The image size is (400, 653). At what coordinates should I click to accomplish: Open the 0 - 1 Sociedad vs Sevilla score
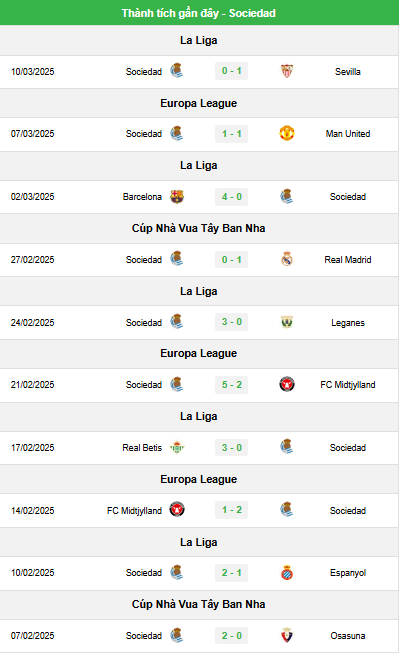pyautogui.click(x=231, y=71)
